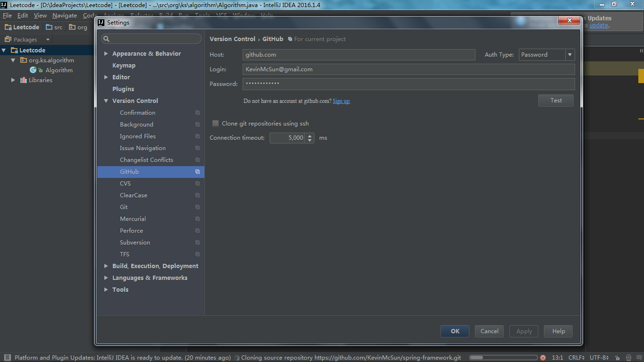Click the org.ks.algorithm package icon
Screen dimensions: 644x362
click(24, 60)
